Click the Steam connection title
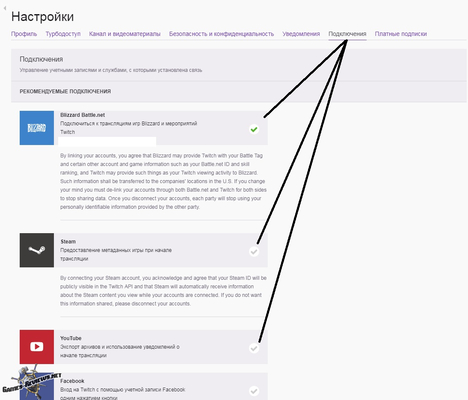Viewport: 468px width, 400px height. [x=68, y=241]
